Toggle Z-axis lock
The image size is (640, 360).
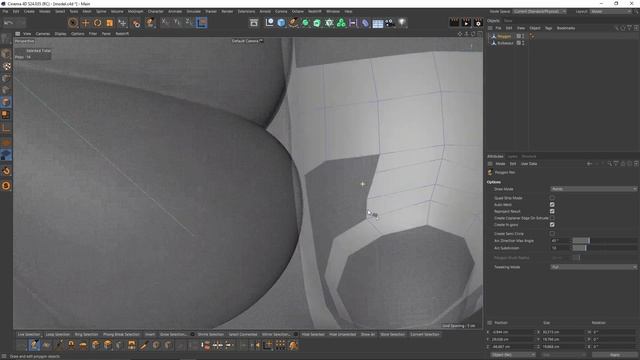tap(189, 22)
